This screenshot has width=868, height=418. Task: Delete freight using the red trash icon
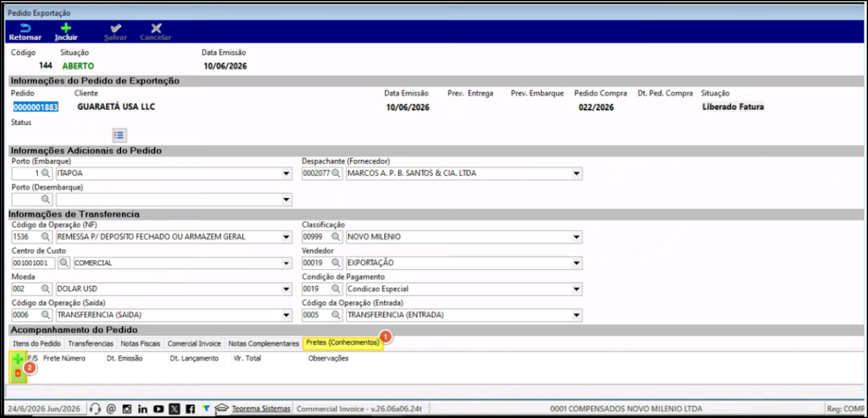click(x=18, y=373)
